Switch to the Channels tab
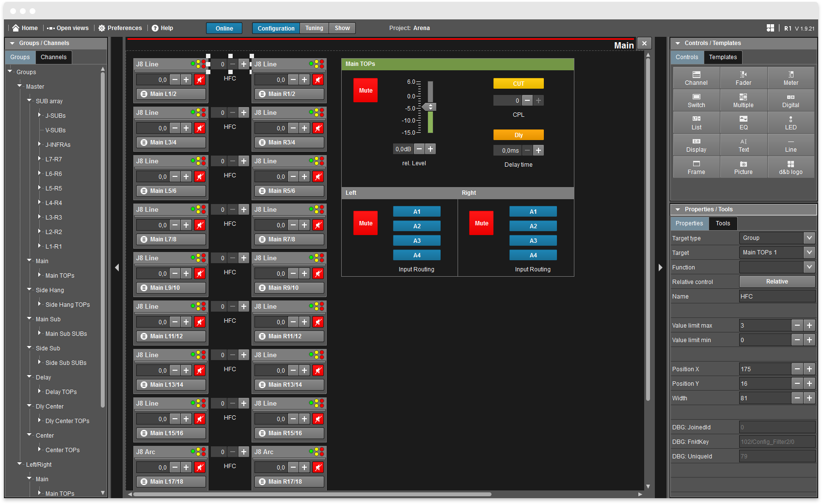The width and height of the screenshot is (824, 504). (53, 57)
